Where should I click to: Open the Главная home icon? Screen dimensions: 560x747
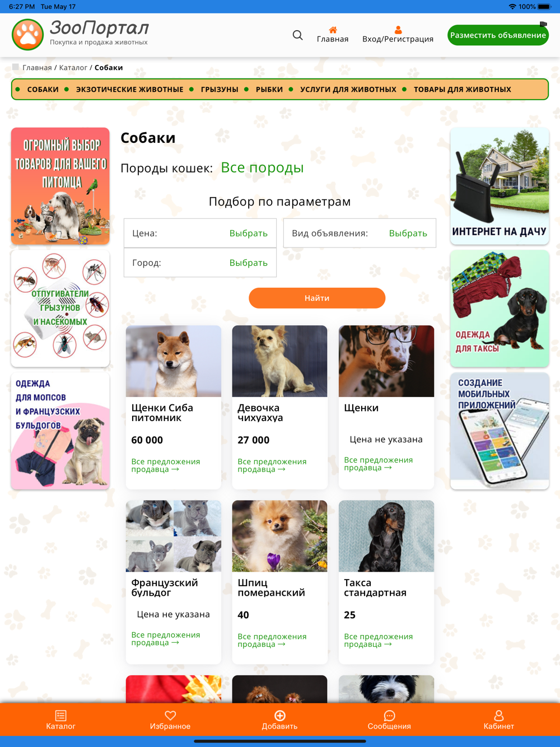coord(333,30)
